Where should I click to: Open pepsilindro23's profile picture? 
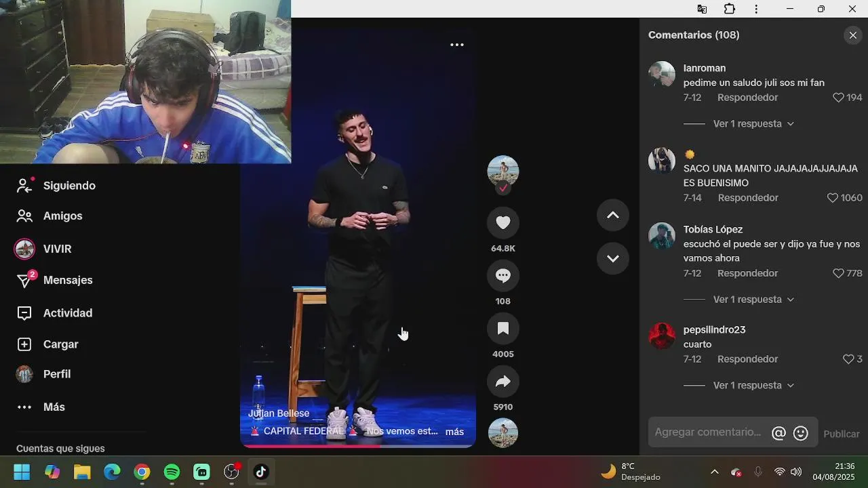[x=662, y=335]
